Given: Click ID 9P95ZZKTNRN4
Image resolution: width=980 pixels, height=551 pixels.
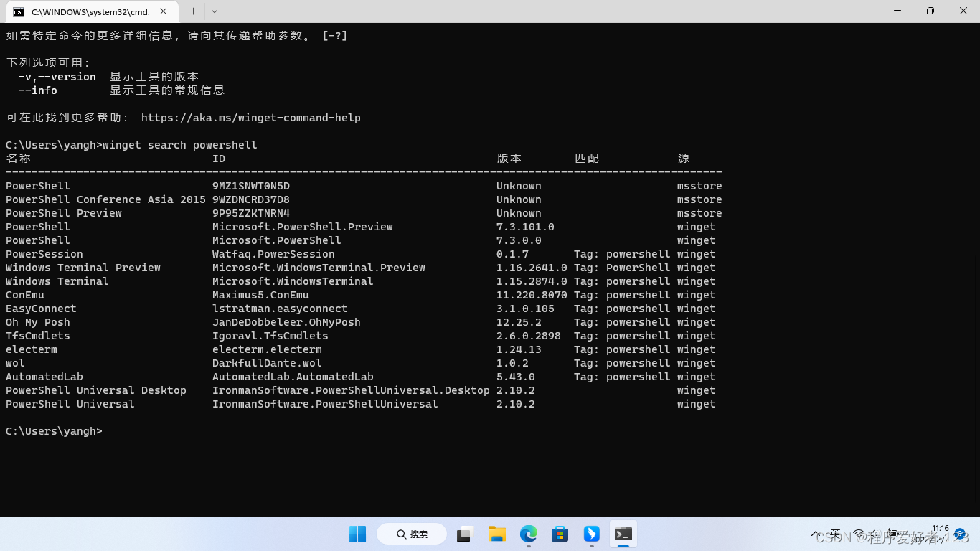Looking at the screenshot, I should click(x=251, y=213).
